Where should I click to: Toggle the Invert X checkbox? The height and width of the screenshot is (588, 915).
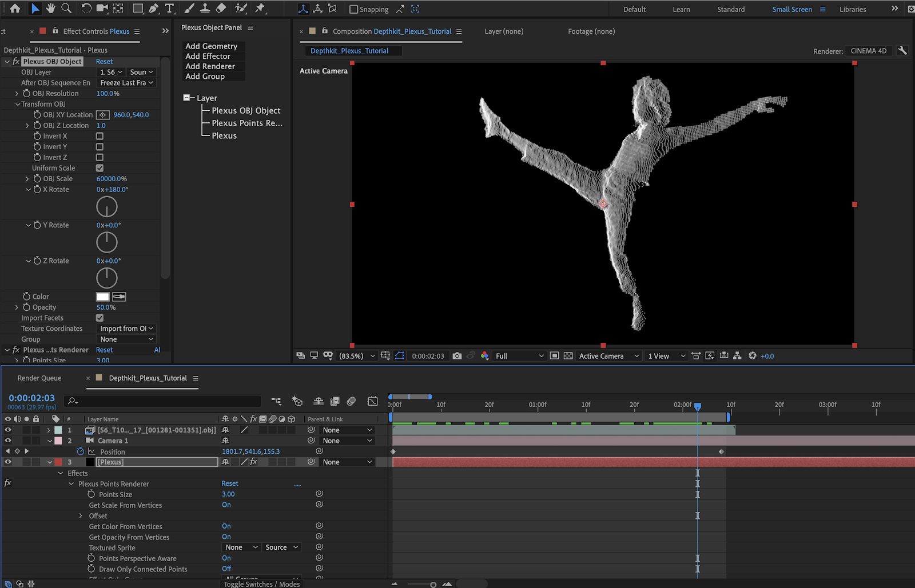[x=100, y=136]
